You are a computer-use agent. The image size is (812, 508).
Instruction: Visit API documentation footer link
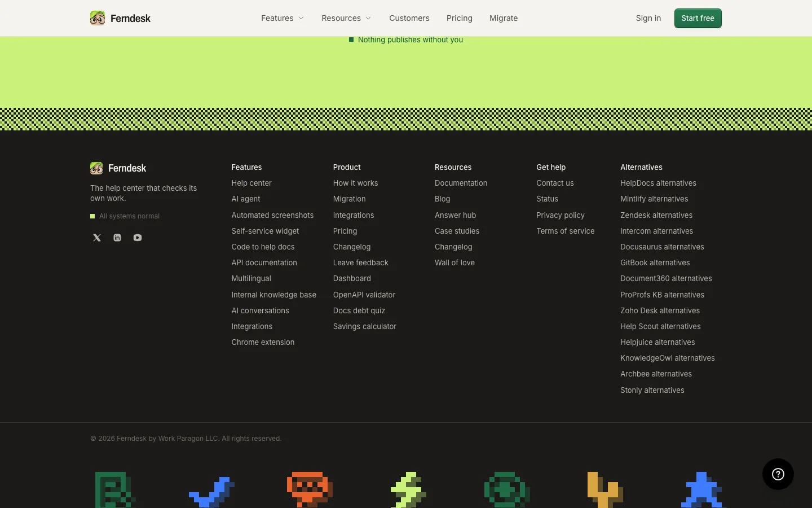(x=264, y=262)
